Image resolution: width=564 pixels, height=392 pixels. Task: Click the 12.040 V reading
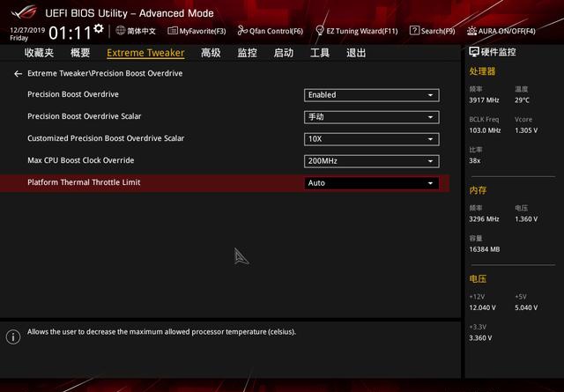click(x=482, y=307)
